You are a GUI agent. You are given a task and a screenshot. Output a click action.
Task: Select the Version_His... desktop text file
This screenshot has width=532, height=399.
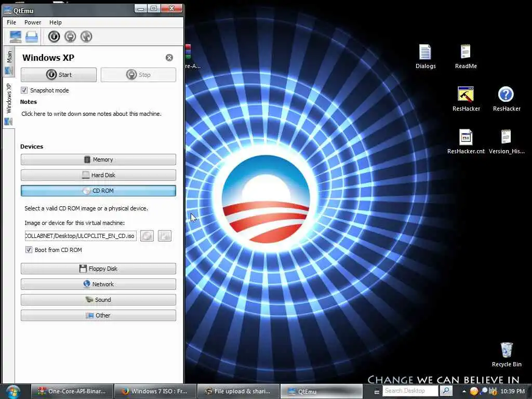(x=506, y=141)
